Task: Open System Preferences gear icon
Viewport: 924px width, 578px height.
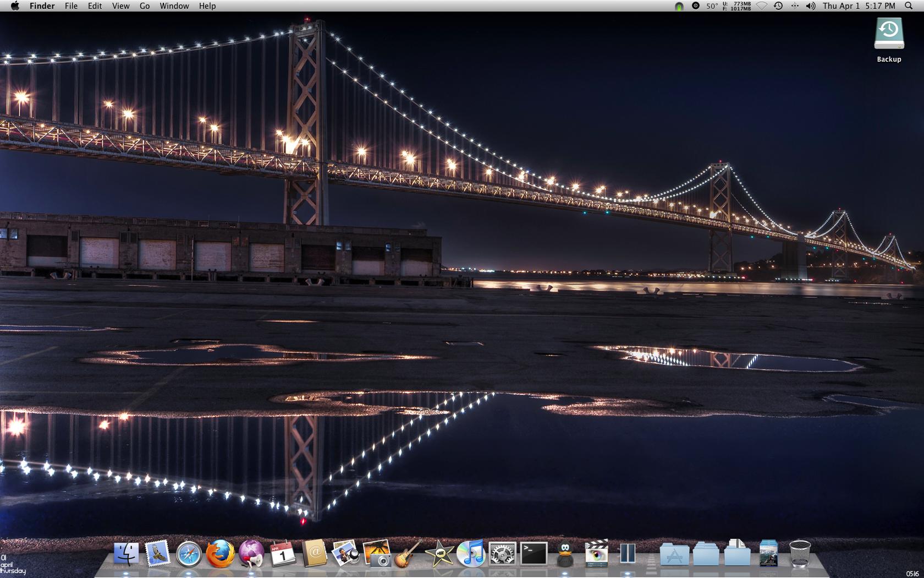Action: click(x=502, y=553)
